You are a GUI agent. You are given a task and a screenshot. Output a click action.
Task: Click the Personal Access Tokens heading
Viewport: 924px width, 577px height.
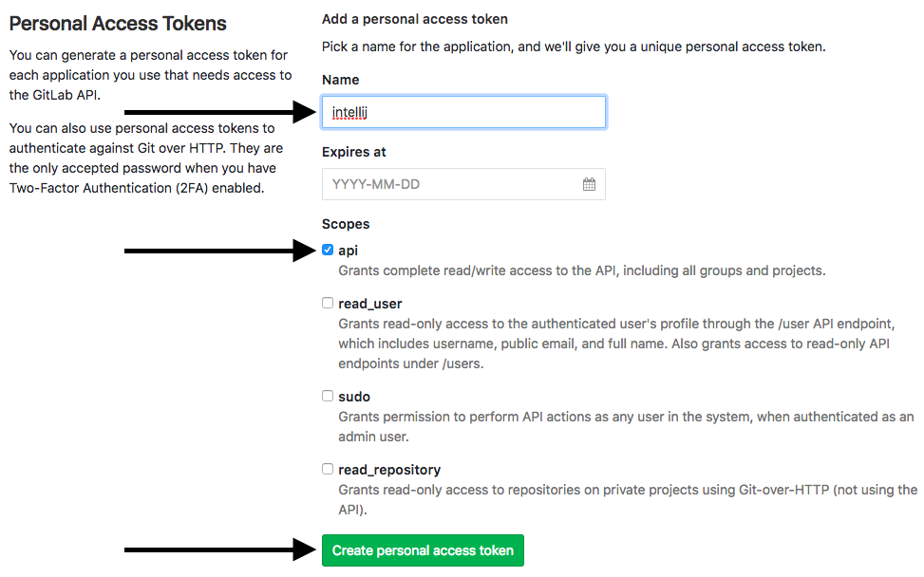click(118, 24)
